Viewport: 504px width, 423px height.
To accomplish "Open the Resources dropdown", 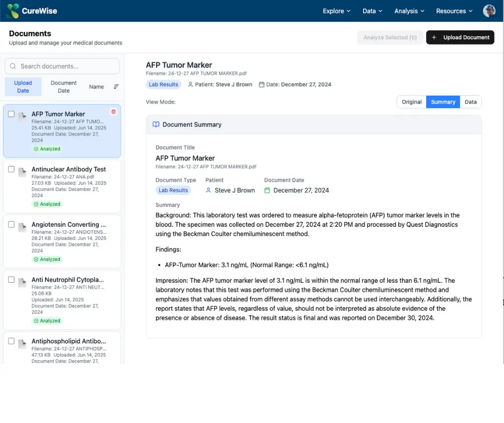I will [454, 11].
